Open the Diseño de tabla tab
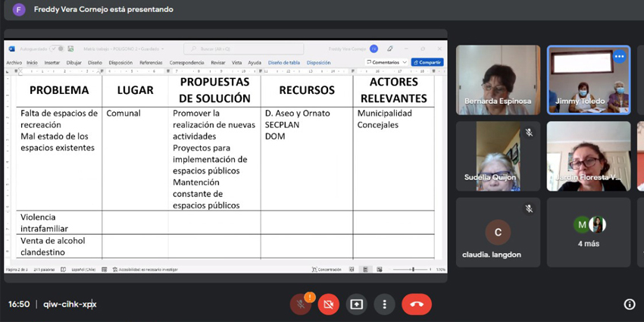Screen dimensions: 644x322 [284, 63]
